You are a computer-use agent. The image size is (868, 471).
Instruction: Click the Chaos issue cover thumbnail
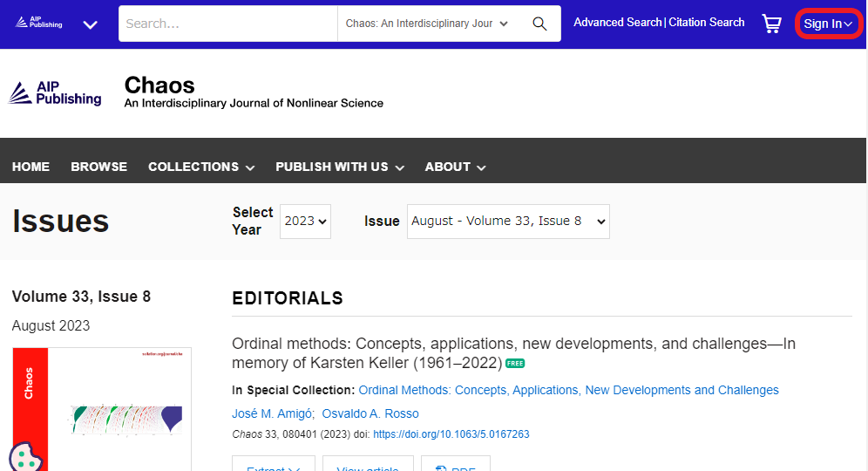pos(102,409)
